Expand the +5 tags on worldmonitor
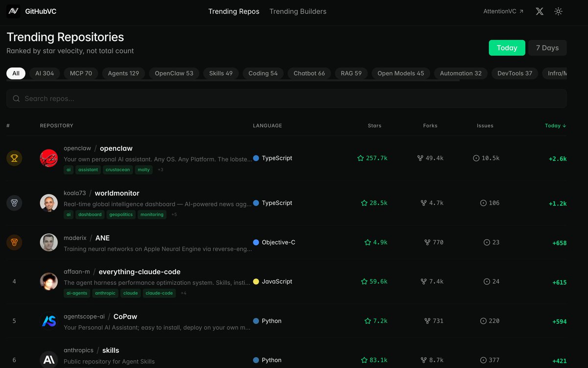The height and width of the screenshot is (368, 588). click(x=174, y=215)
